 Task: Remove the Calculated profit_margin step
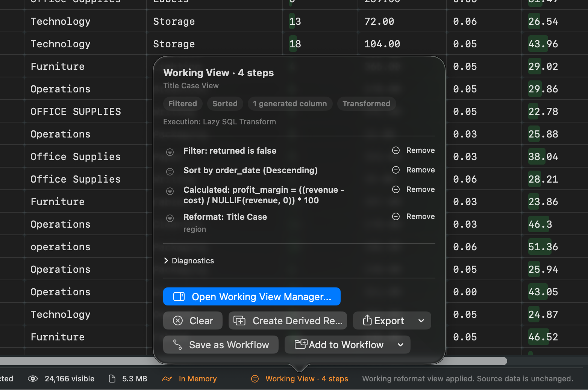pos(414,189)
